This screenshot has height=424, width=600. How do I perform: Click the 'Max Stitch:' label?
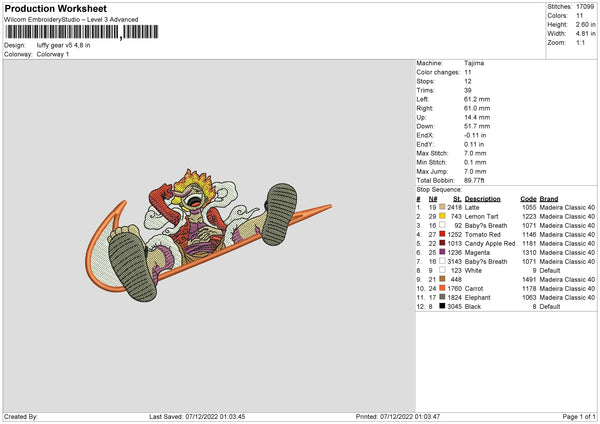click(432, 153)
